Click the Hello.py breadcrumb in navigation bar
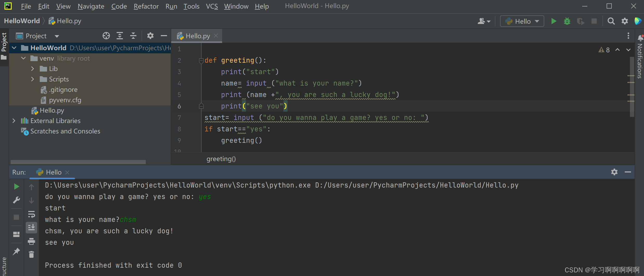Viewport: 644px width, 276px height. pyautogui.click(x=65, y=21)
